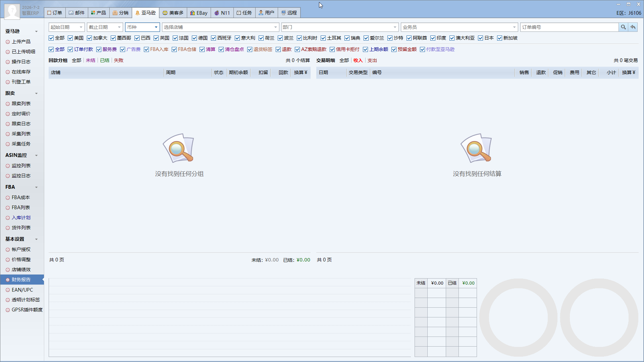This screenshot has width=644, height=362.
Task: Collapse the FBA sidebar section
Action: point(36,187)
